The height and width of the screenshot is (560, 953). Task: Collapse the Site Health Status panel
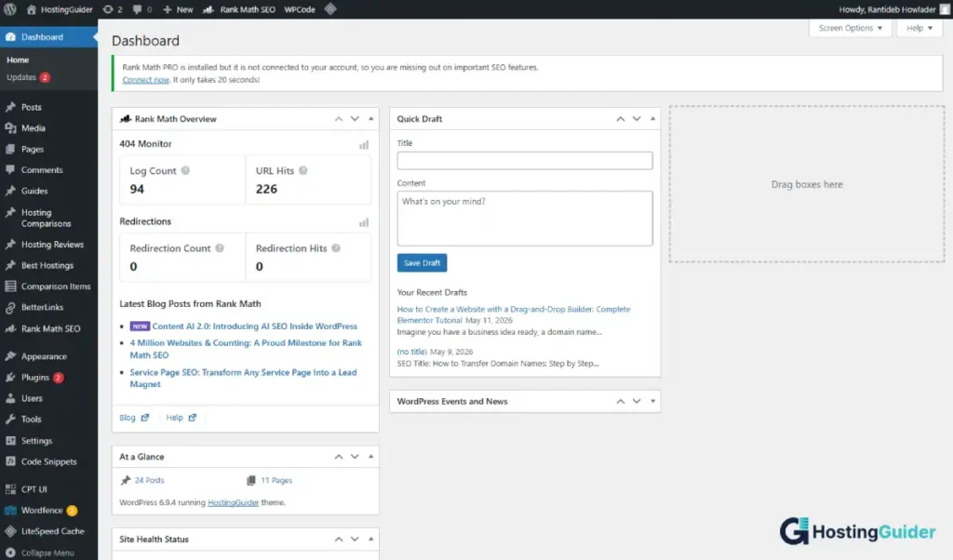[x=370, y=540]
